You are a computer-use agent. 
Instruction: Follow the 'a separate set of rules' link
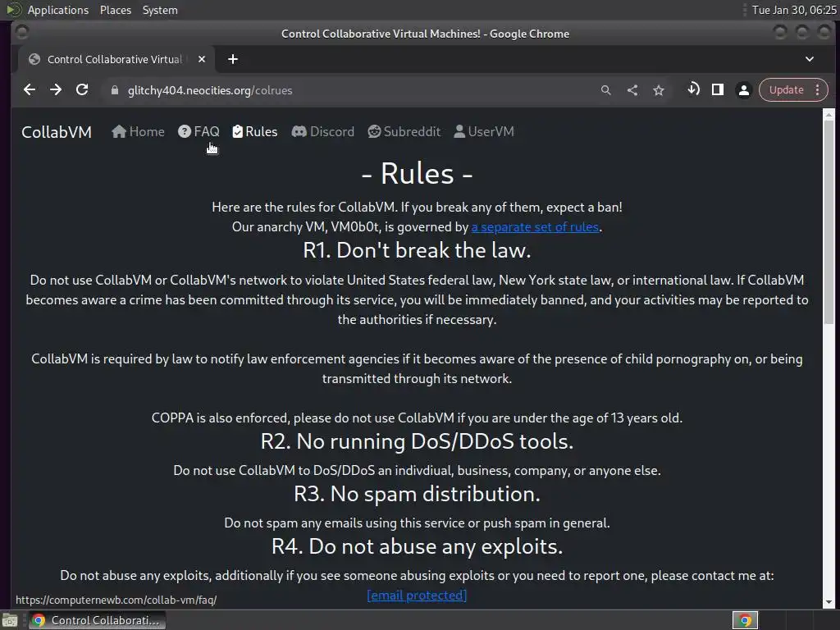535,227
